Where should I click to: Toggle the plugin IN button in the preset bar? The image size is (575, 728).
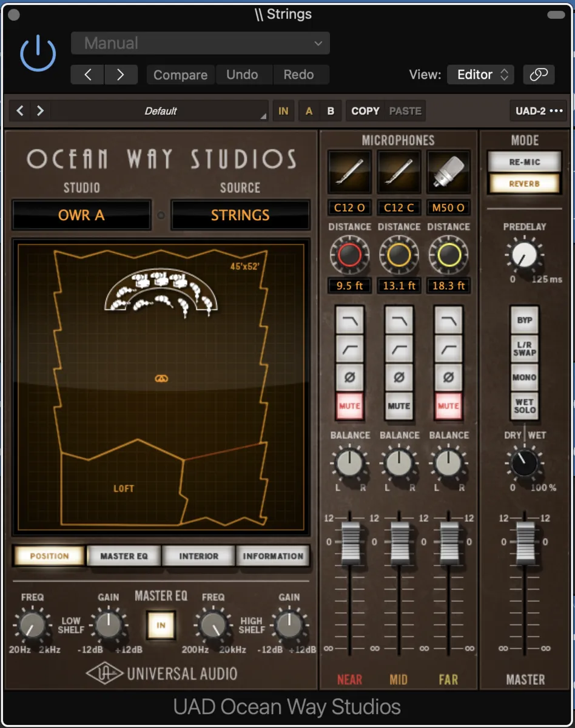point(283,111)
